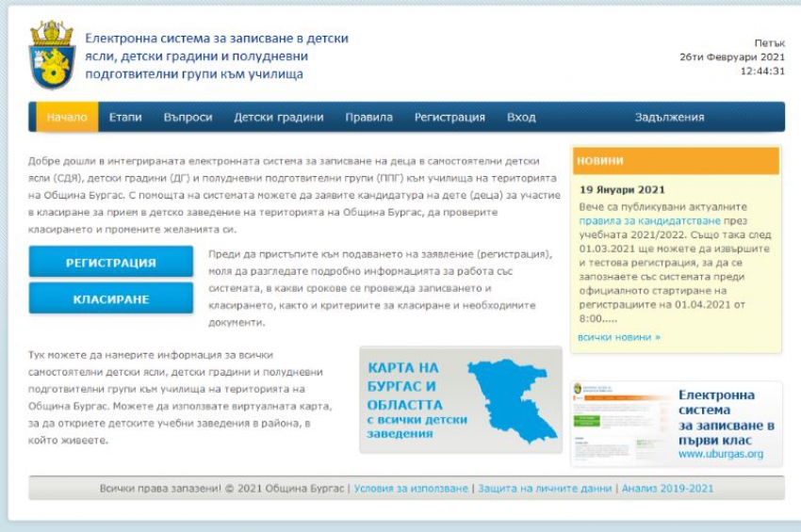Open the first-grade enrollment system thumbnail
Image resolution: width=801 pixels, height=532 pixels.
coord(618,423)
